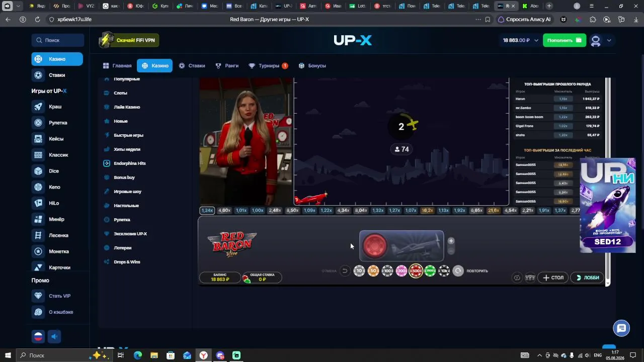Undo the last bet (Отмена)
Screen dimensions: 644x362
point(345,271)
